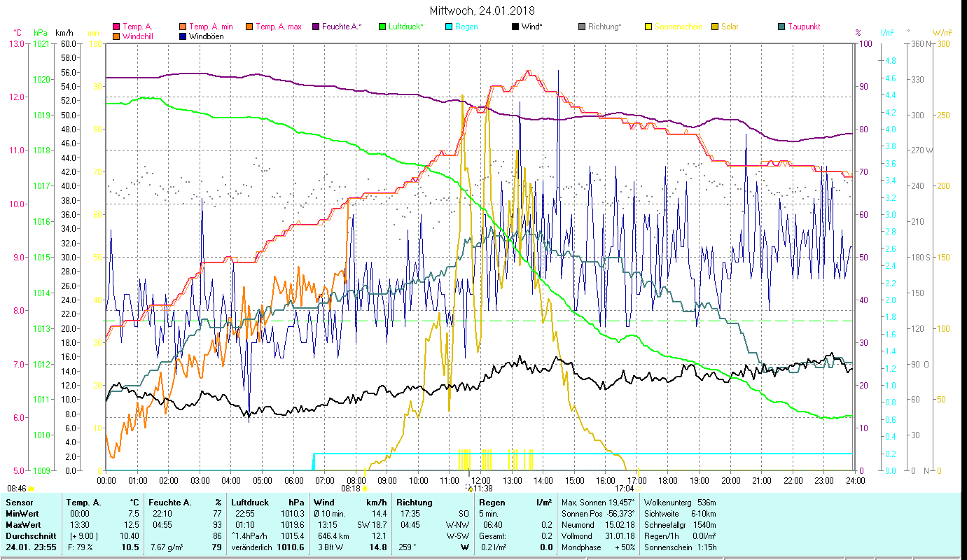Select the 'Richtung*' legend label
Image resolution: width=967 pixels, height=560 pixels.
click(605, 27)
